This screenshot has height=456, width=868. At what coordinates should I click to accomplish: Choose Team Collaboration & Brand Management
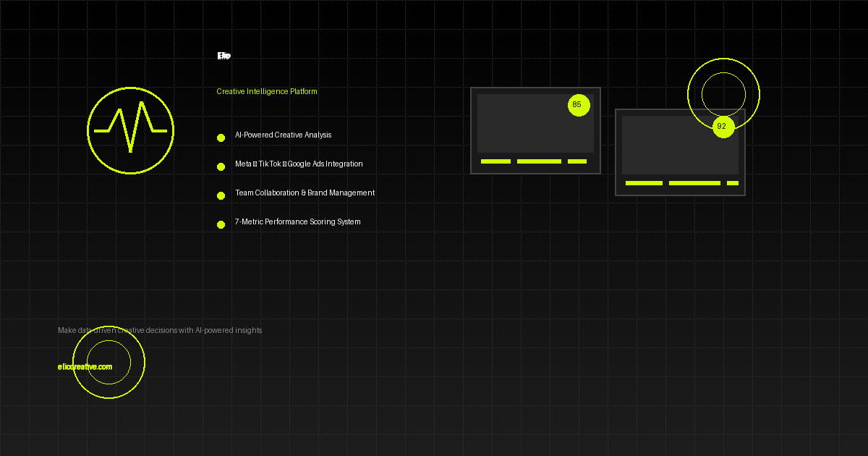305,193
